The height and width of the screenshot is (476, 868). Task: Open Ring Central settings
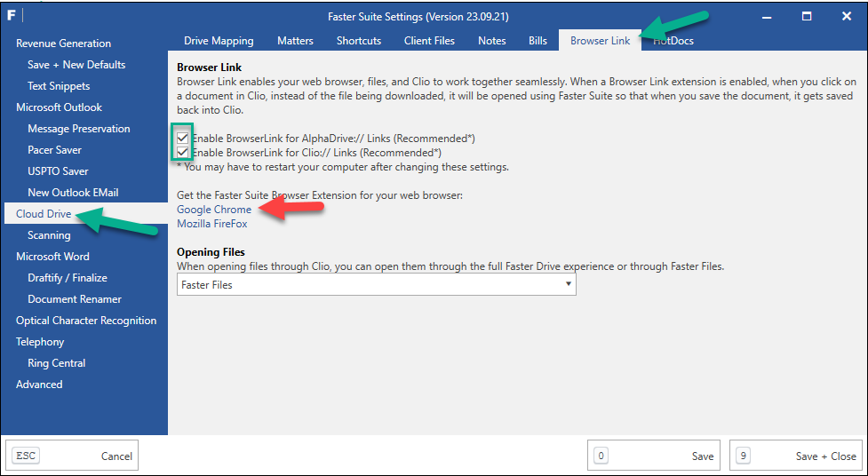[x=57, y=363]
